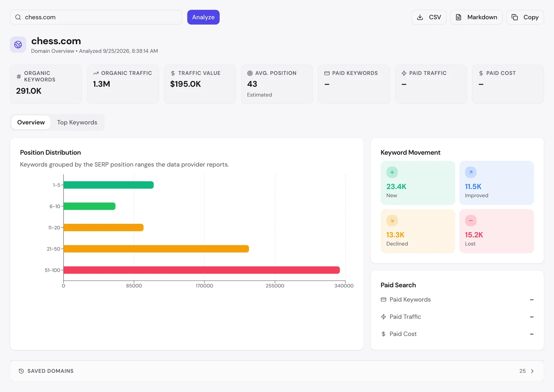The image size is (554, 392).
Task: Click the Paid Cost dollar icon in Paid Search
Action: tap(384, 334)
